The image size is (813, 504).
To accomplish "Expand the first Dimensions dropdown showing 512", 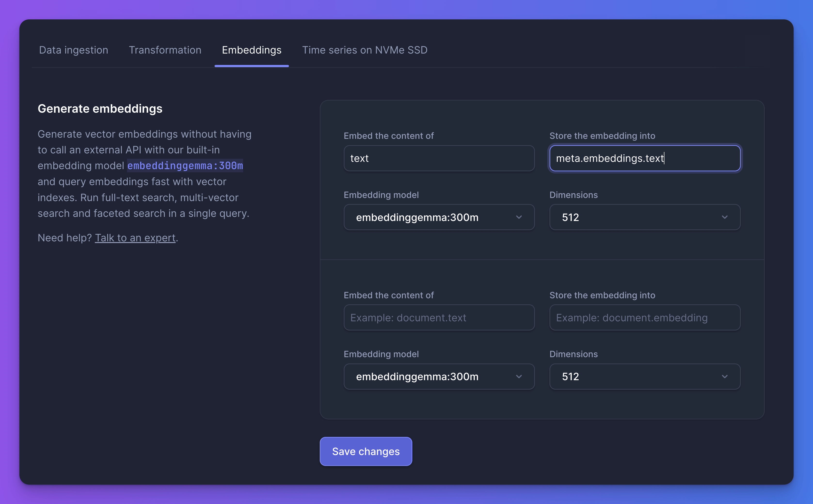I will (x=644, y=217).
